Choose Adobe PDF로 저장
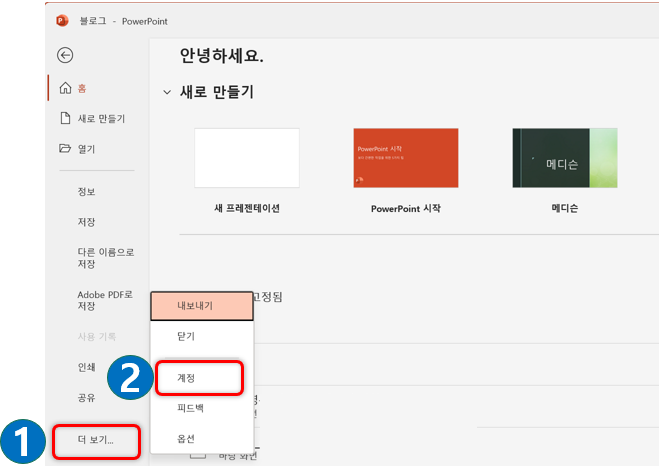Screen dimensions: 661x471 click(105, 300)
